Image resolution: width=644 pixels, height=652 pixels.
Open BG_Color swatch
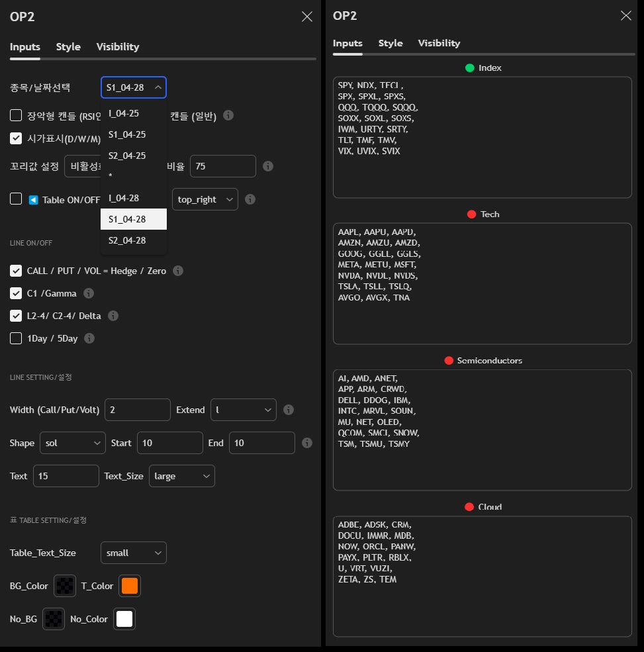65,586
